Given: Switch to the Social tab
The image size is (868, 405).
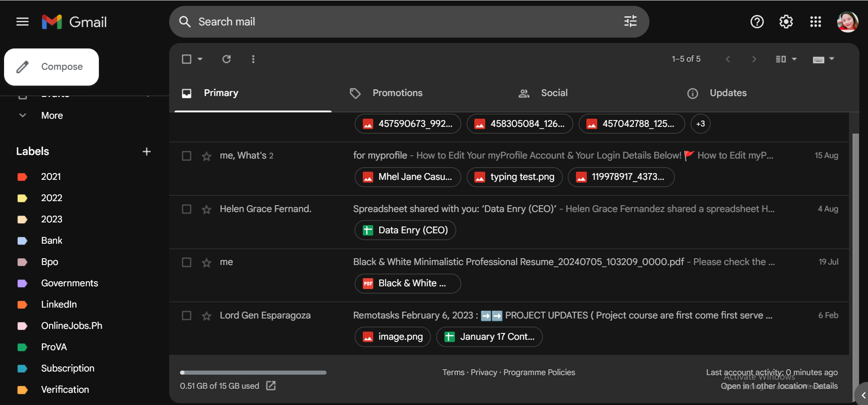Looking at the screenshot, I should click(554, 93).
